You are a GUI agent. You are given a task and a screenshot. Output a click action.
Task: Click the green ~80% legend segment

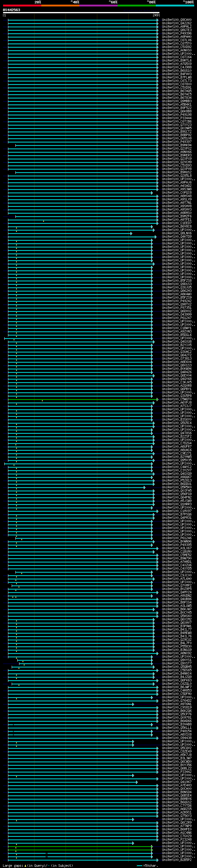[136, 6]
